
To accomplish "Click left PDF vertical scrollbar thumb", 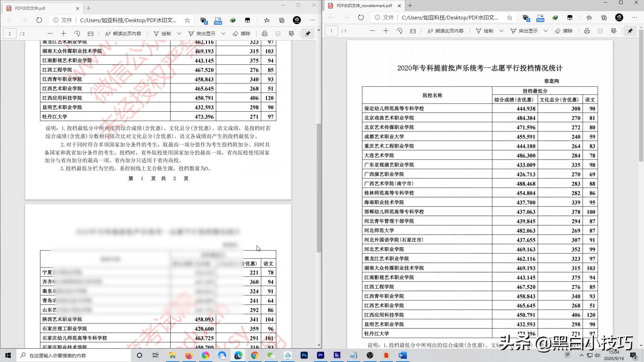I will [x=319, y=188].
